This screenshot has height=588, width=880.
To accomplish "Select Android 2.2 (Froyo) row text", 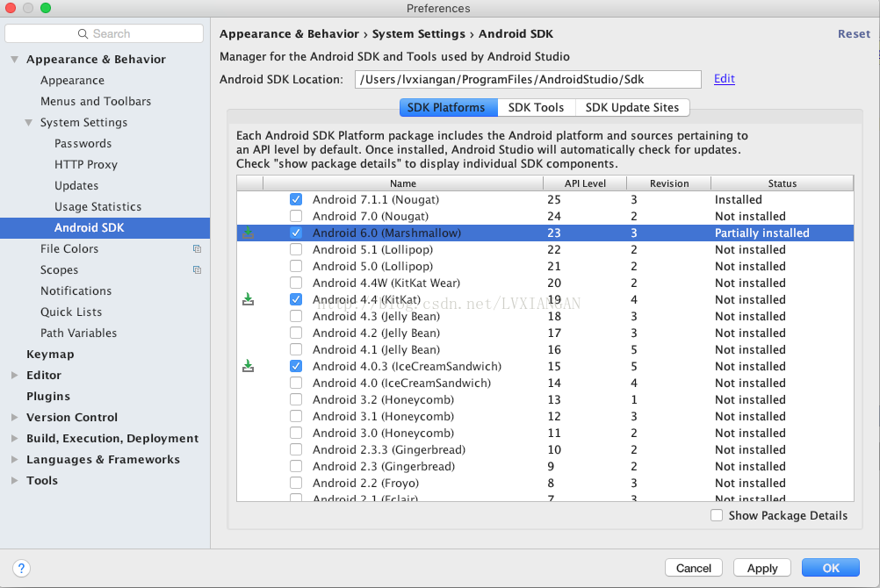I will pyautogui.click(x=366, y=483).
